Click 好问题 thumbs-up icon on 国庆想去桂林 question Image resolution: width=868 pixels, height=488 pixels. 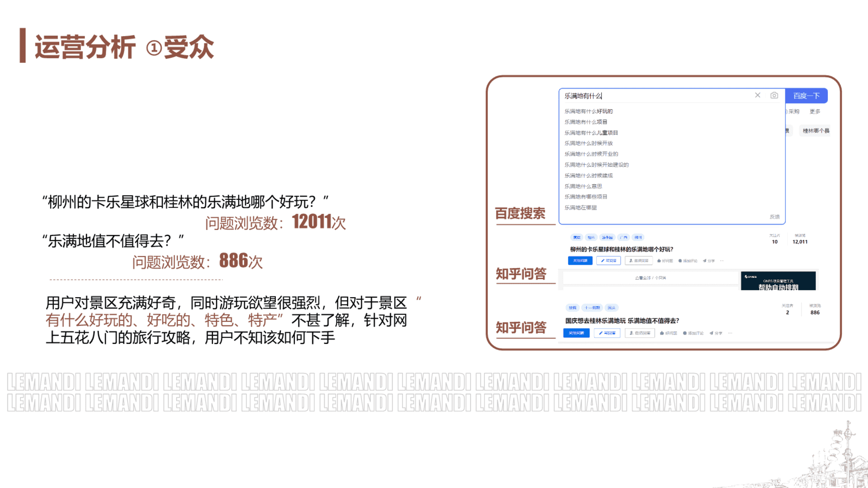click(x=662, y=333)
